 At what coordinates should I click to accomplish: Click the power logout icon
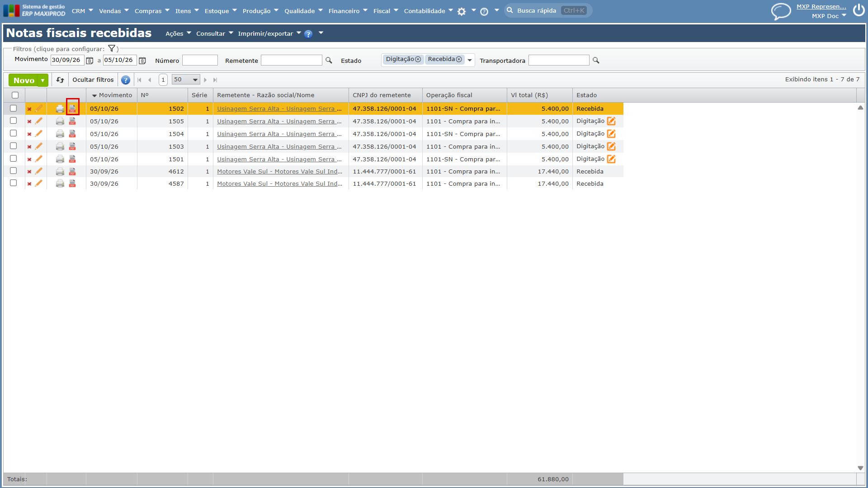coord(859,10)
